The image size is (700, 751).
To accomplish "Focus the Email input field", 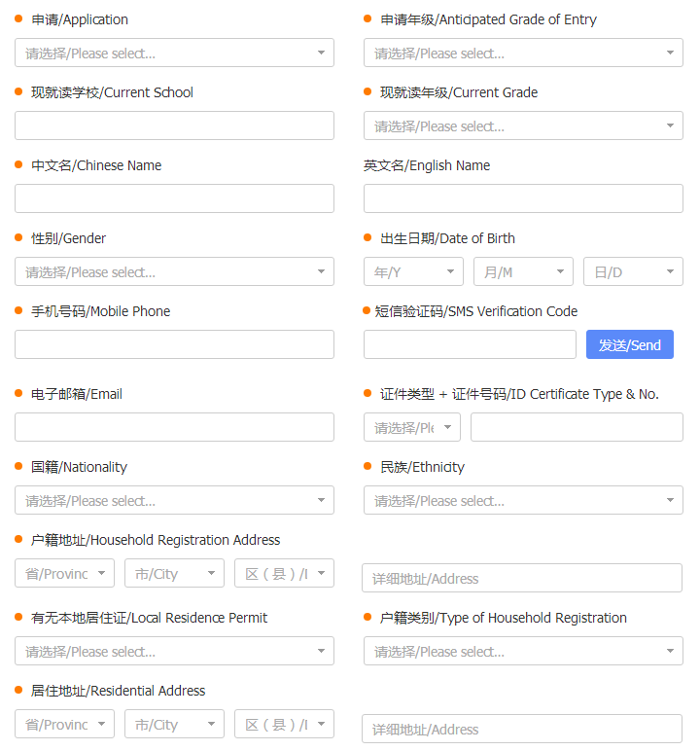I will 174,427.
